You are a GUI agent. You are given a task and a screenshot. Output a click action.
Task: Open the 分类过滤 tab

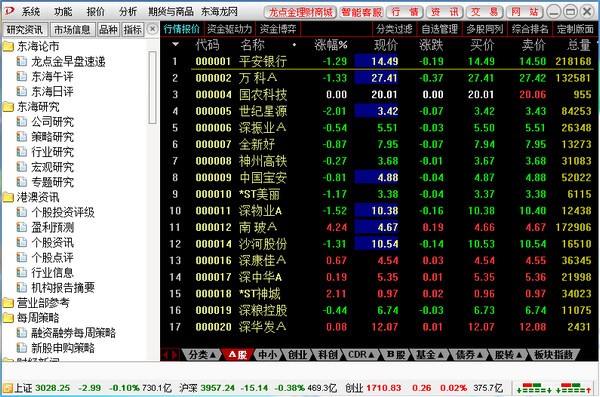[x=394, y=29]
